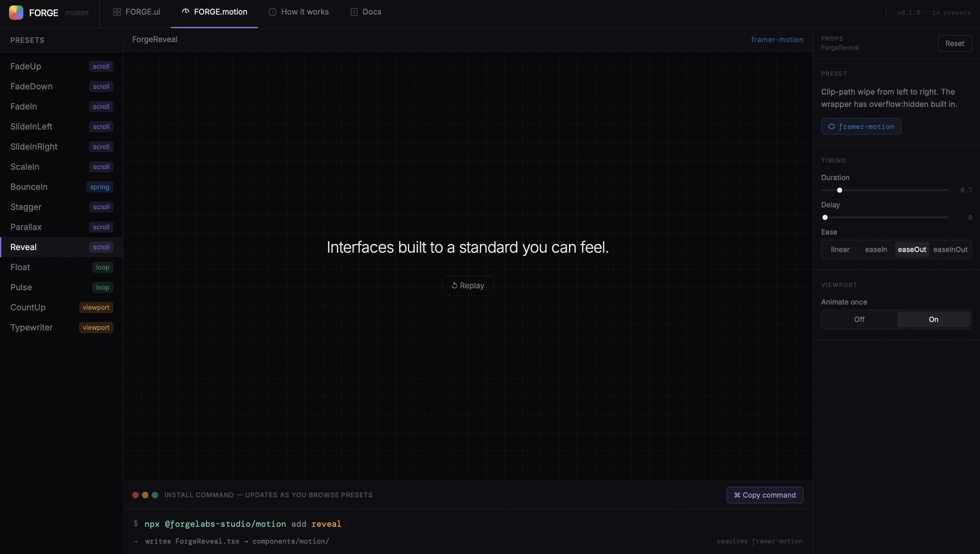
Task: Select the ScaleIn preset
Action: pyautogui.click(x=61, y=167)
